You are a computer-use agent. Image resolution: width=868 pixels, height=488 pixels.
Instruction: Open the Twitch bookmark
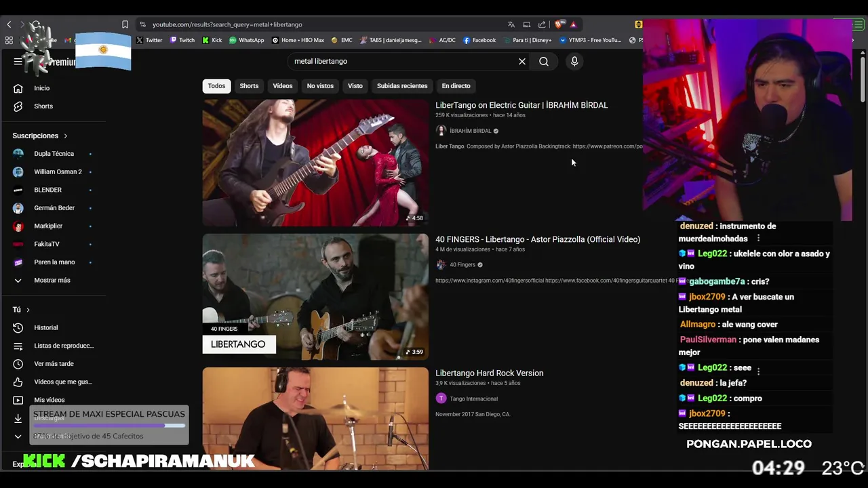pyautogui.click(x=182, y=40)
